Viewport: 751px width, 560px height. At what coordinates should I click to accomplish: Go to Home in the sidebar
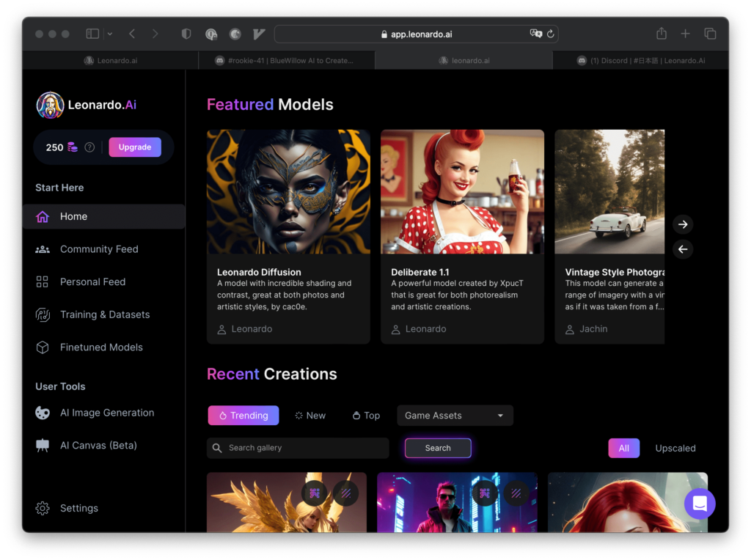pyautogui.click(x=103, y=216)
